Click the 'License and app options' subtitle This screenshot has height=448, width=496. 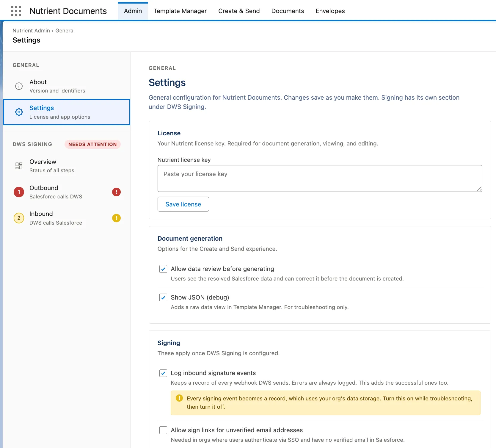coord(60,117)
